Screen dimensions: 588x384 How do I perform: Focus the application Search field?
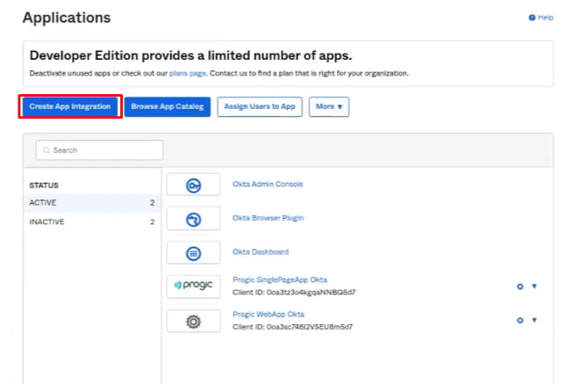click(x=99, y=150)
